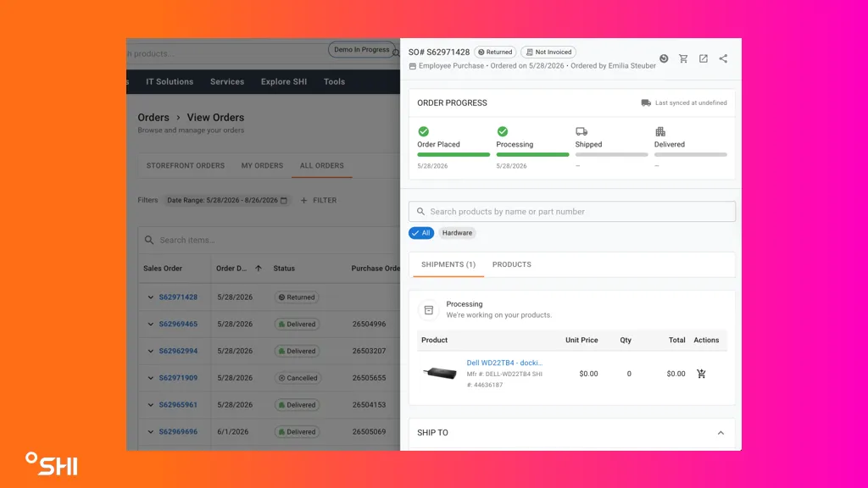Click the magnifier icon in Search items
The height and width of the screenshot is (488, 868).
coord(149,240)
